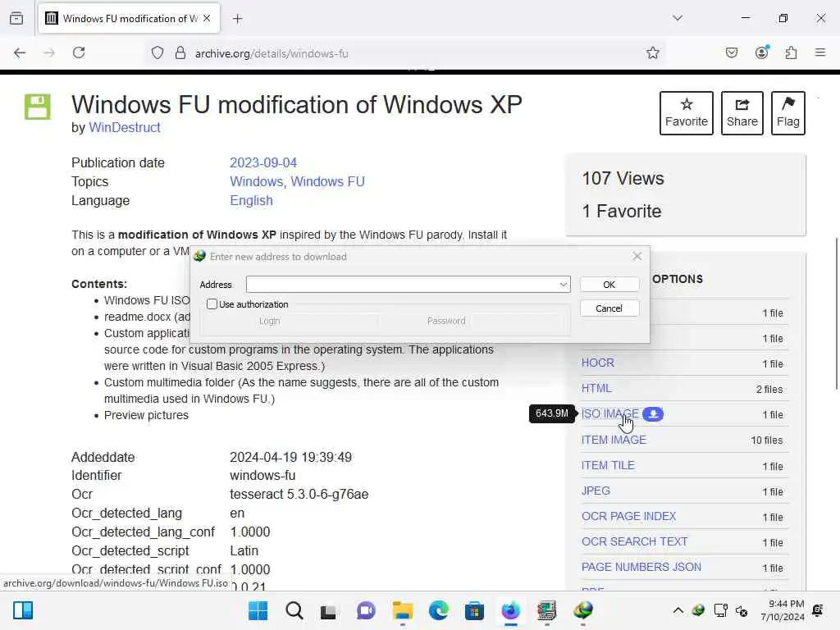Image resolution: width=840 pixels, height=630 pixels.
Task: Open File Explorer from taskbar
Action: click(402, 610)
